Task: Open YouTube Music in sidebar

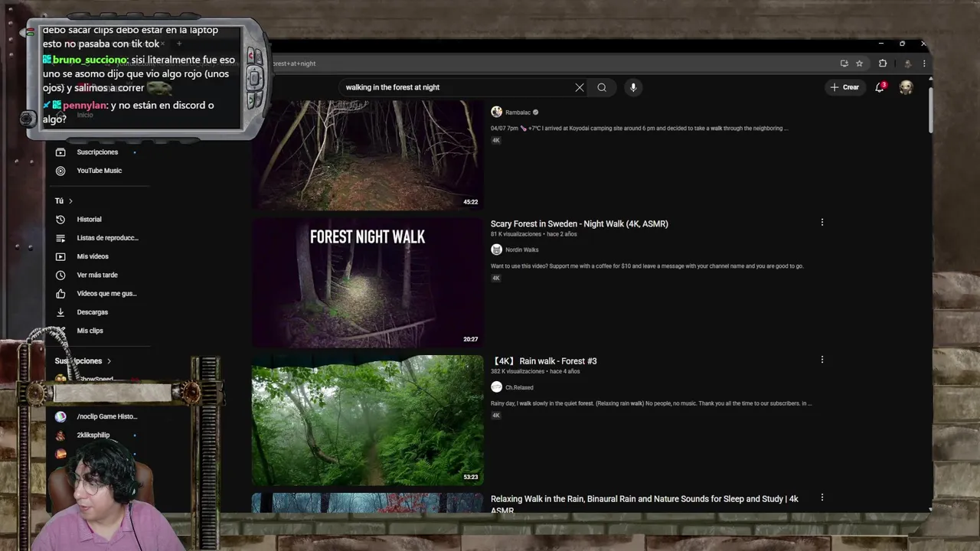Action: point(99,171)
